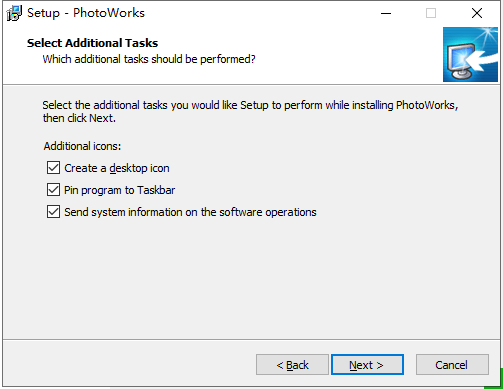Viewport: 503px width, 389px height.
Task: Click the 'Additional icons:' group label
Action: pos(82,146)
